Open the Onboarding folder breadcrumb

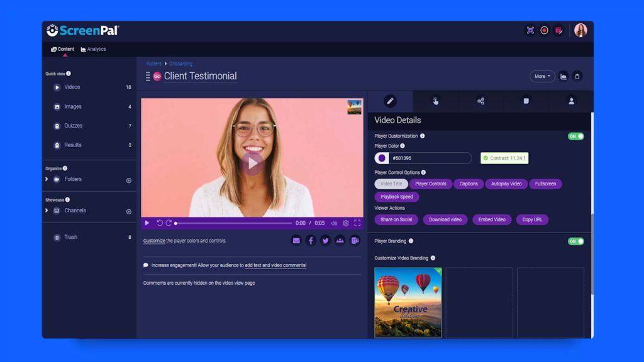click(182, 63)
